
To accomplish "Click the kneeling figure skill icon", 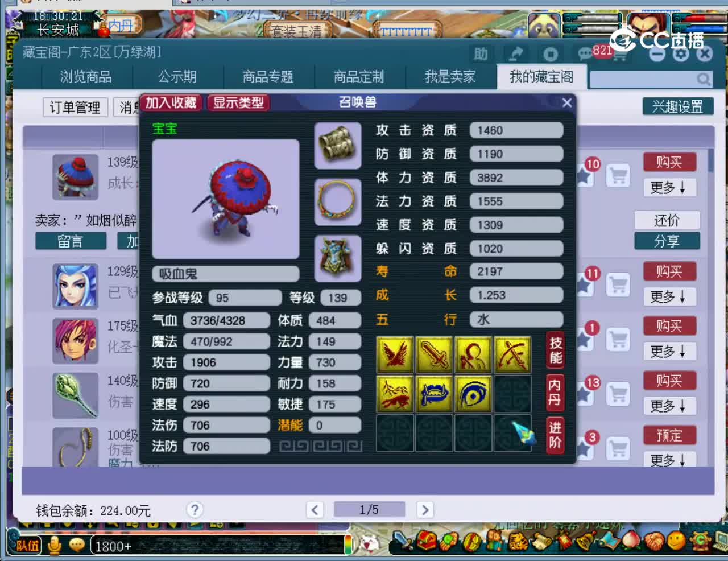I will (473, 354).
